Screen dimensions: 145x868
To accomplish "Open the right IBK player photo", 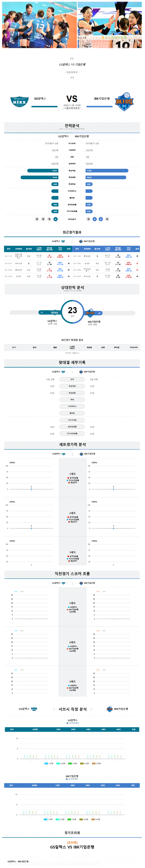I will point(110,25).
